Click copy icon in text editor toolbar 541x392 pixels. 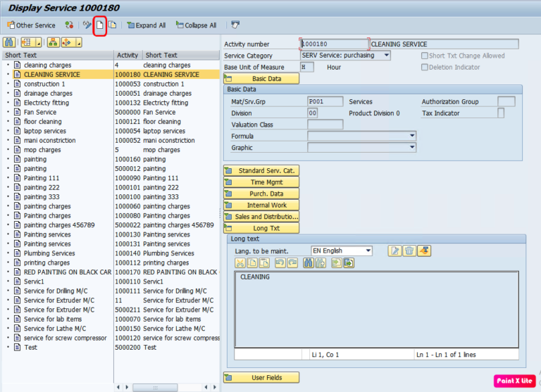[x=252, y=263]
